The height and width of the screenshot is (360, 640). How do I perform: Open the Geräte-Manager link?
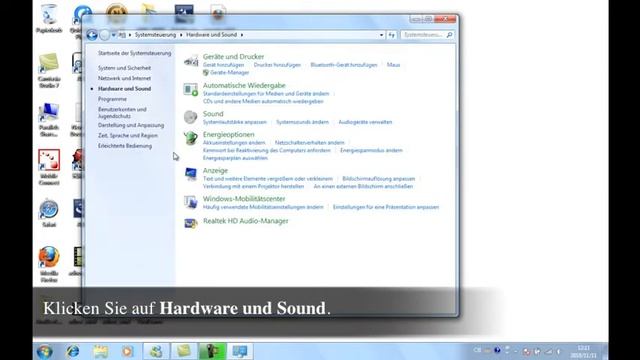(x=229, y=73)
